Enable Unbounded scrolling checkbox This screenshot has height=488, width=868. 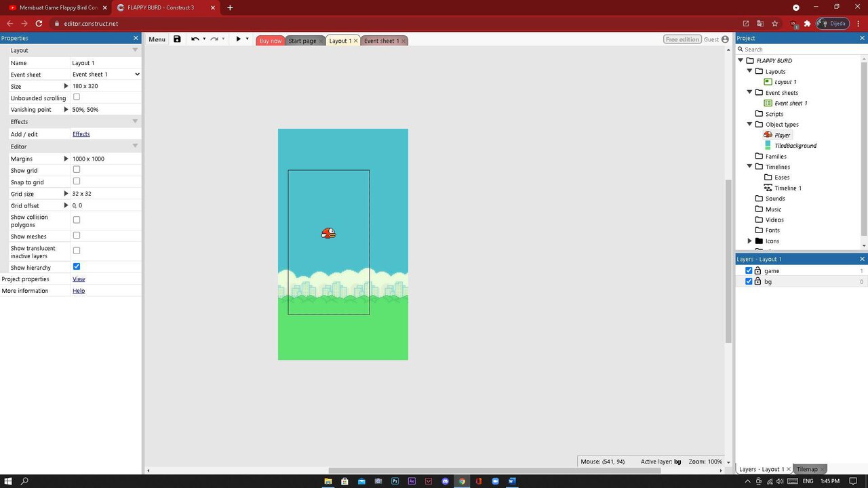(77, 97)
